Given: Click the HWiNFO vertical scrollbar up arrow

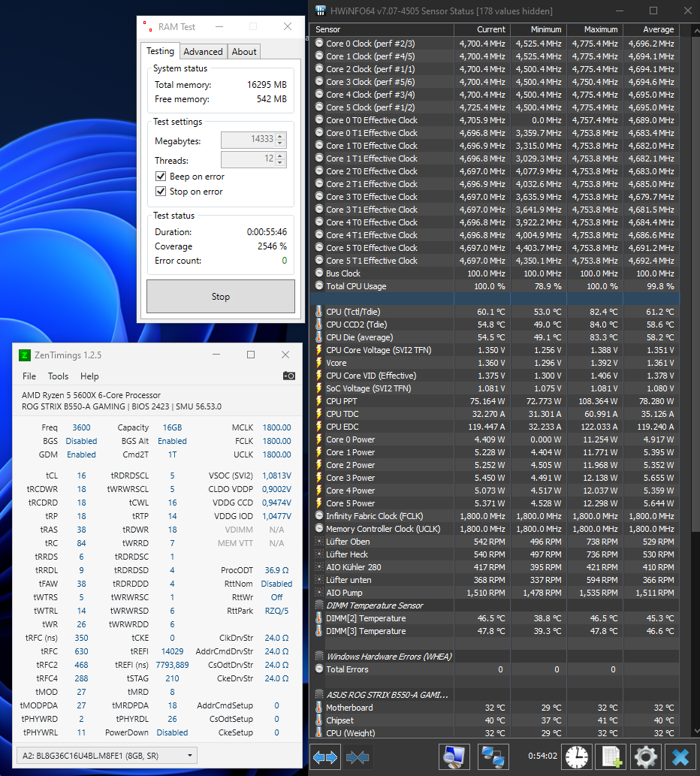Looking at the screenshot, I should point(695,31).
